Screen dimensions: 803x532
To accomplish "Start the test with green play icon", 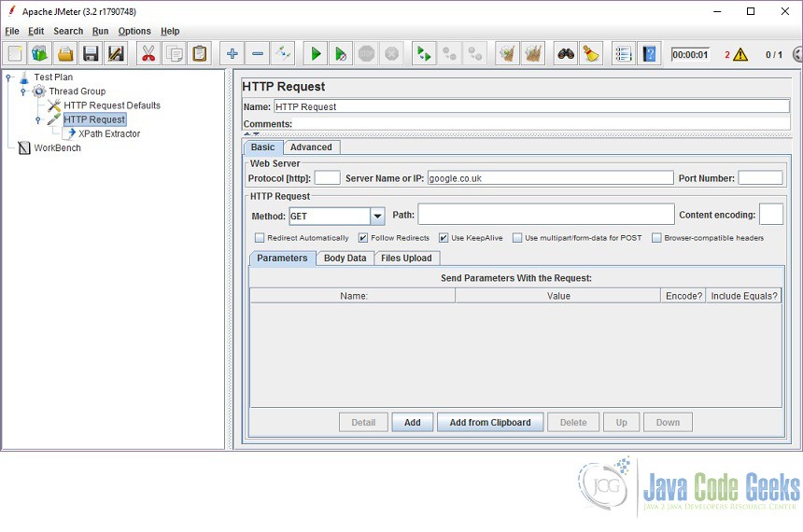I will tap(316, 53).
